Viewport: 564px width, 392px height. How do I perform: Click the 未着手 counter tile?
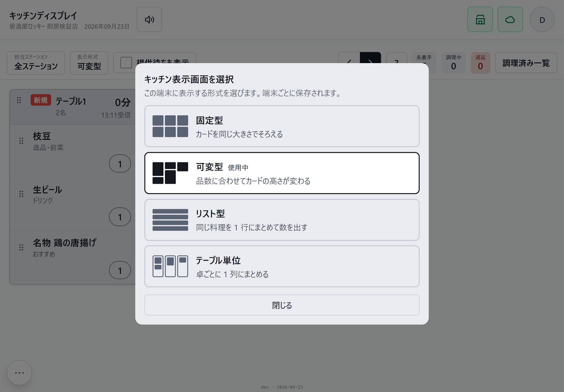pos(424,58)
